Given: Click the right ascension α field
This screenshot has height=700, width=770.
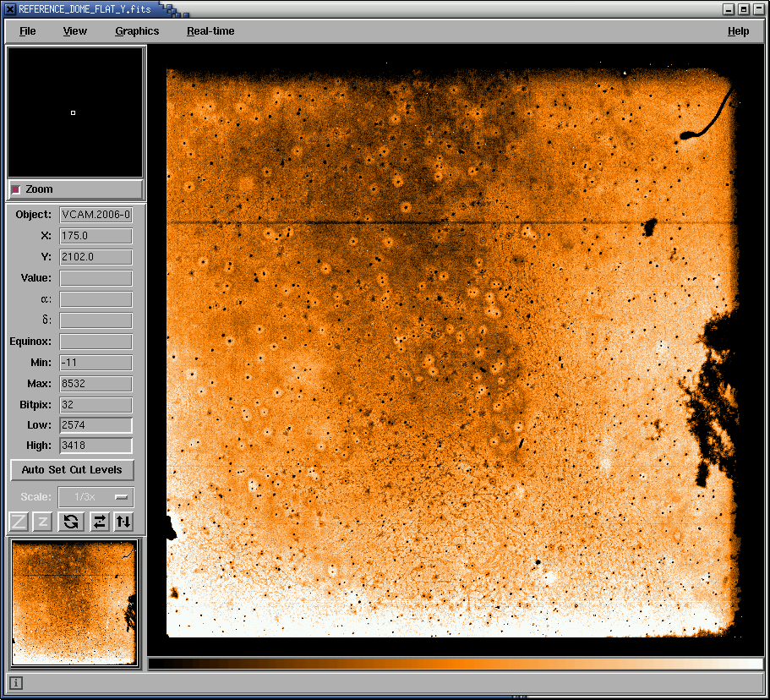Looking at the screenshot, I should tap(96, 299).
